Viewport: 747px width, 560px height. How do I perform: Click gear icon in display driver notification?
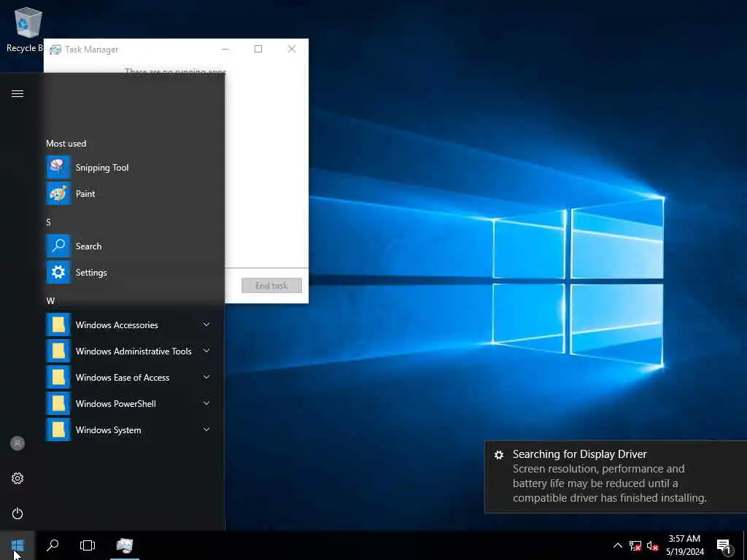pos(499,455)
